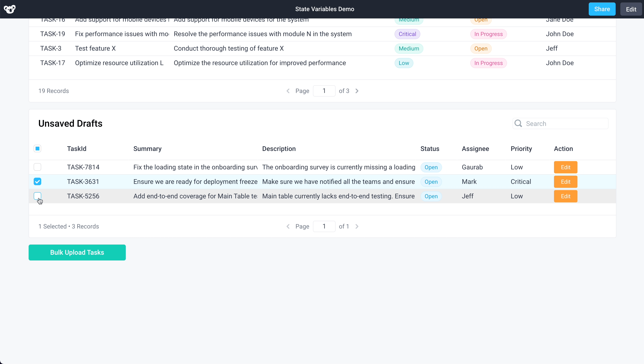Check the checkbox for TASK-7814

pyautogui.click(x=37, y=167)
